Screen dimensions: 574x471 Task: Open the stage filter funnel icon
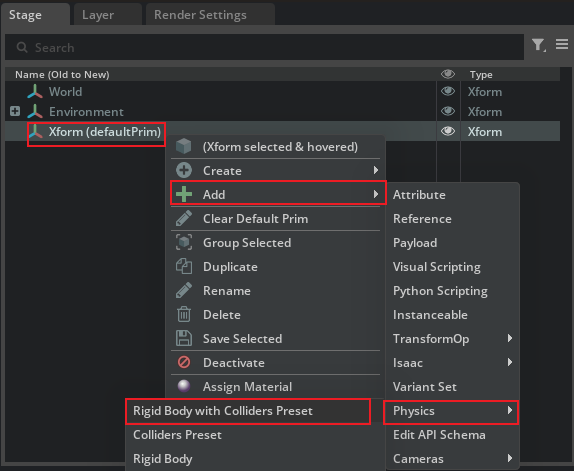(538, 45)
